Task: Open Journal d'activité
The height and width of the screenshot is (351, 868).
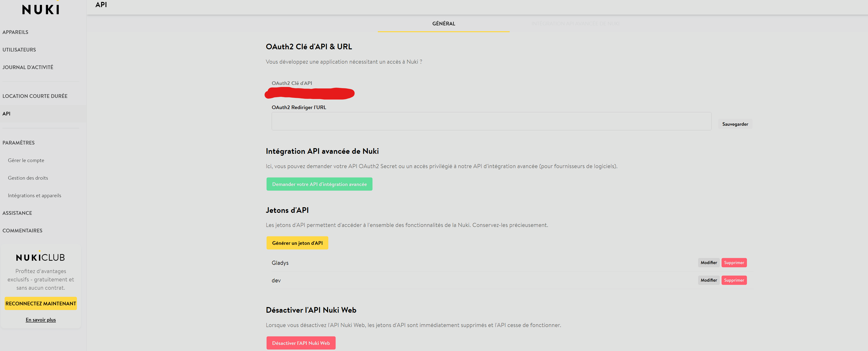Action: pos(28,67)
